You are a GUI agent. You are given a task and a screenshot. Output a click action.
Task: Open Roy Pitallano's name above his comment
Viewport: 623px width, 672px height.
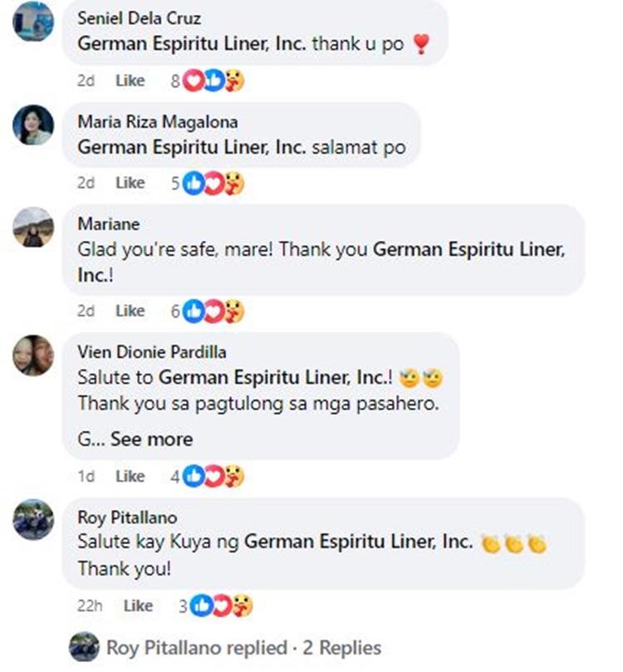pyautogui.click(x=127, y=517)
